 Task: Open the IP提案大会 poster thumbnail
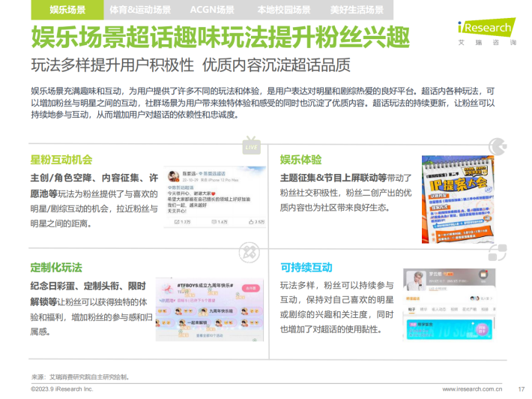(x=459, y=199)
